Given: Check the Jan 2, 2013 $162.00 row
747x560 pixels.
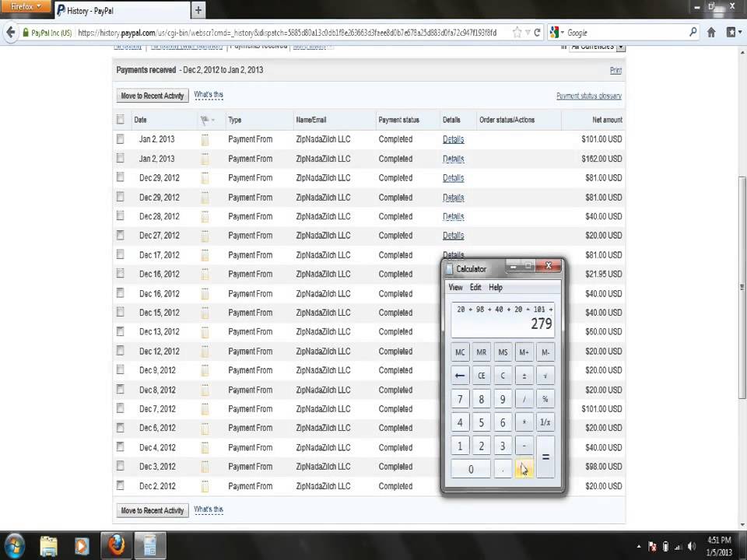Looking at the screenshot, I should point(120,158).
